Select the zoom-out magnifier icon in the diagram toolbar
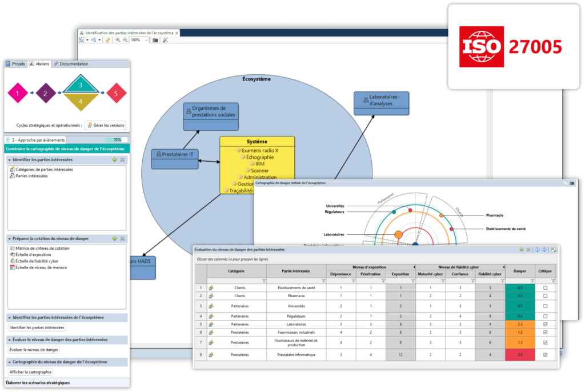 125,41
